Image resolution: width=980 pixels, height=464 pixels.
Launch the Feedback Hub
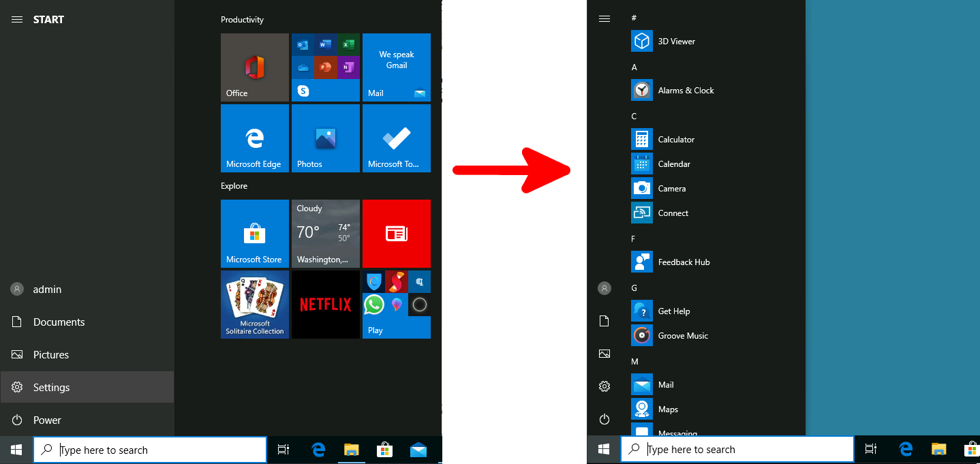(x=684, y=262)
